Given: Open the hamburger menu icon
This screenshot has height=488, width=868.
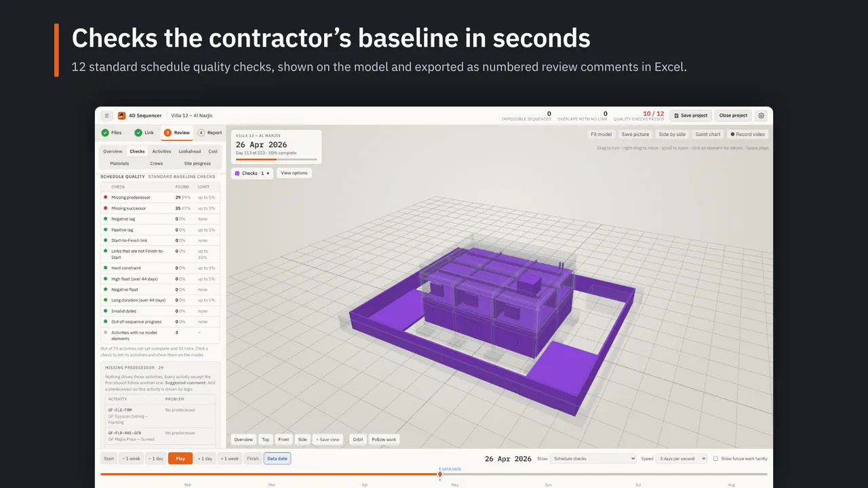Looking at the screenshot, I should point(106,116).
